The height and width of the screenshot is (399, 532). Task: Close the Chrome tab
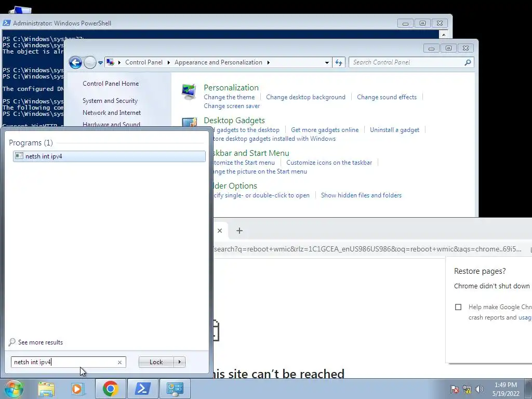click(x=220, y=231)
